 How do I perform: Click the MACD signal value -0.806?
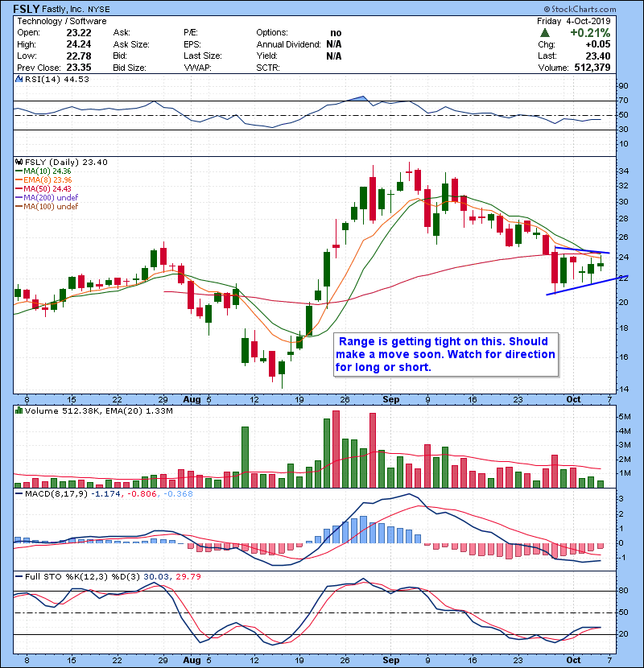click(x=142, y=494)
